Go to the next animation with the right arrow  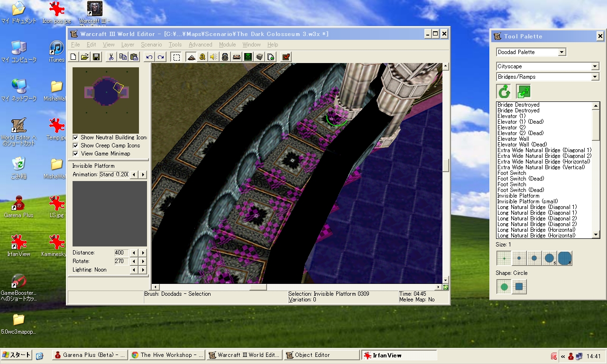pos(143,175)
